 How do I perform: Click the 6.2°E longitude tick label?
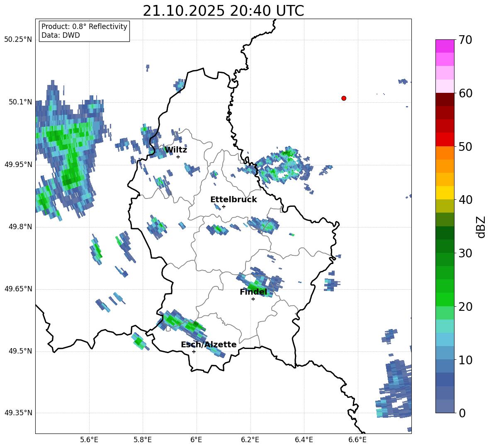click(250, 440)
